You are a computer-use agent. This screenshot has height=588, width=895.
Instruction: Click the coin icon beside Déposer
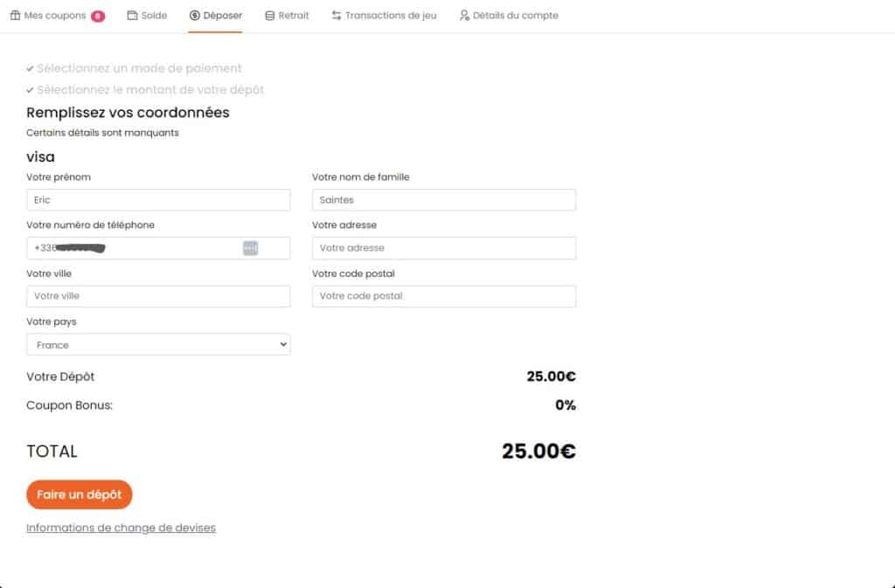point(195,16)
